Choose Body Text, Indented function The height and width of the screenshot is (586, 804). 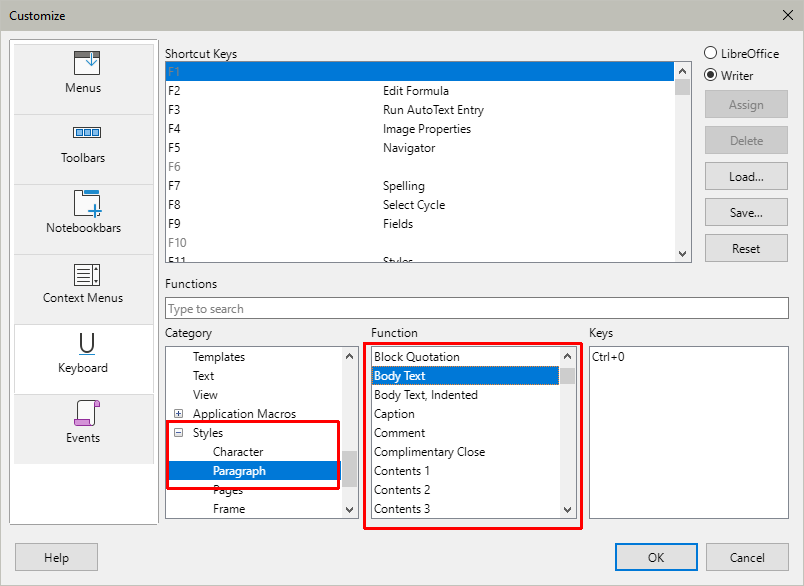tap(466, 394)
